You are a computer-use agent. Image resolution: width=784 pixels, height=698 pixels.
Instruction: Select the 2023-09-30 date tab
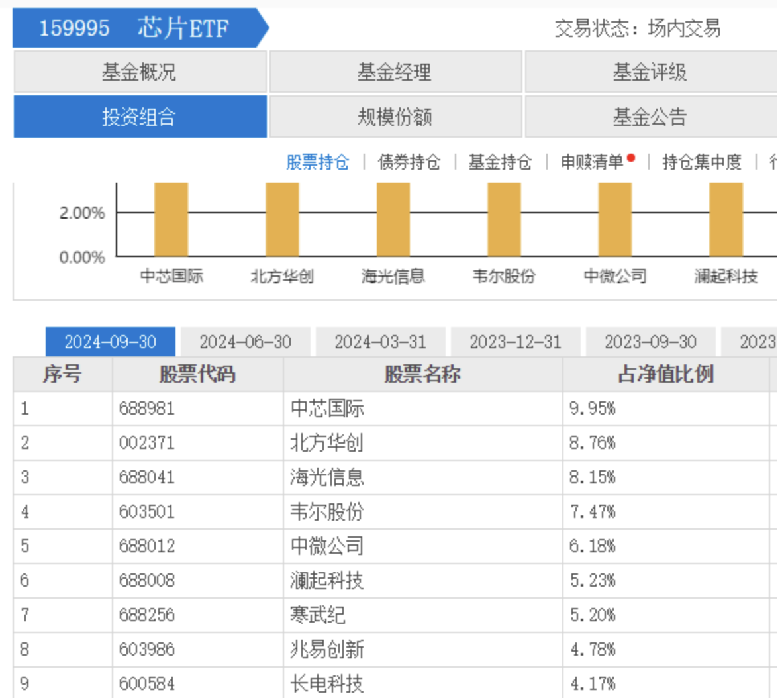pyautogui.click(x=650, y=342)
